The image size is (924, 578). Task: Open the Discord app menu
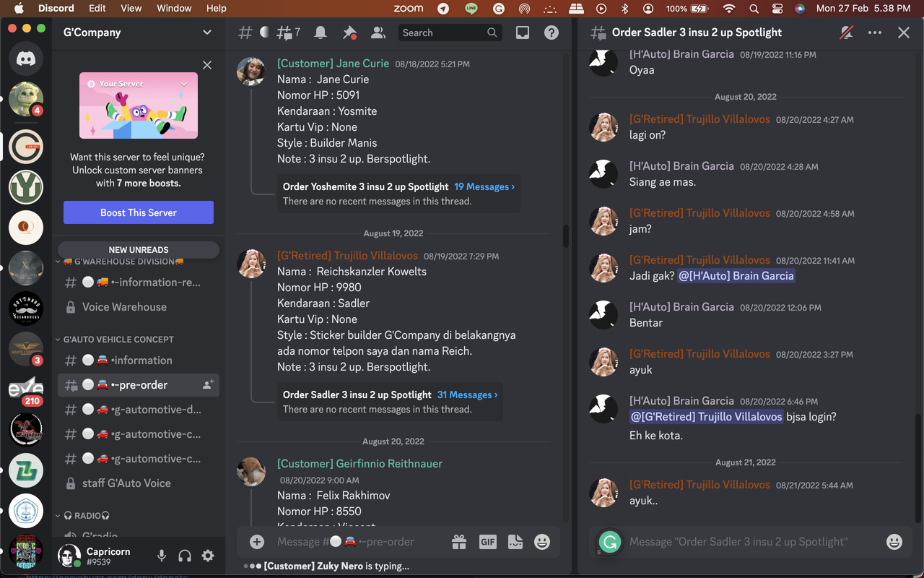56,8
